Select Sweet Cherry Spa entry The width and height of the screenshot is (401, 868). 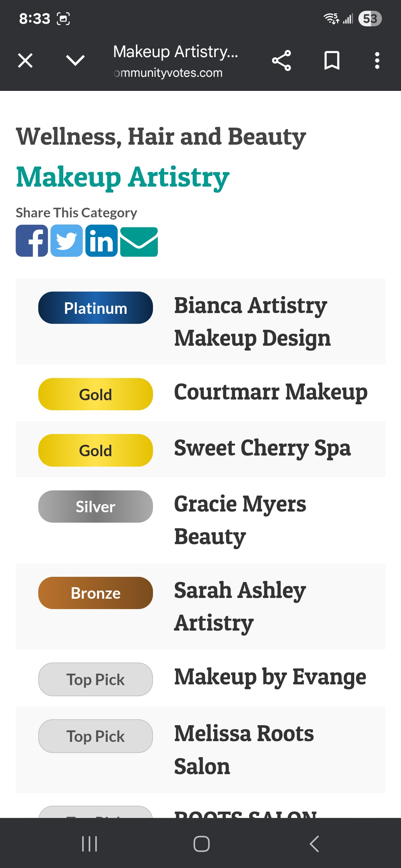click(x=262, y=448)
